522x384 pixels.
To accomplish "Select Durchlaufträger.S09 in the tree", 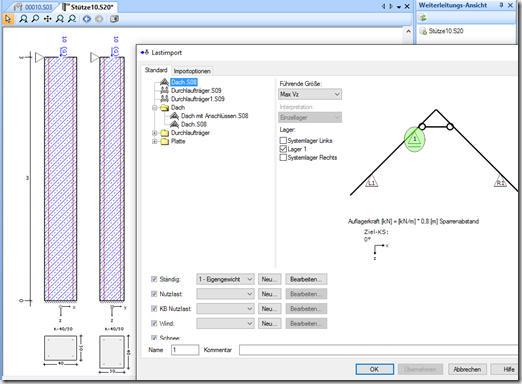I will (x=196, y=90).
